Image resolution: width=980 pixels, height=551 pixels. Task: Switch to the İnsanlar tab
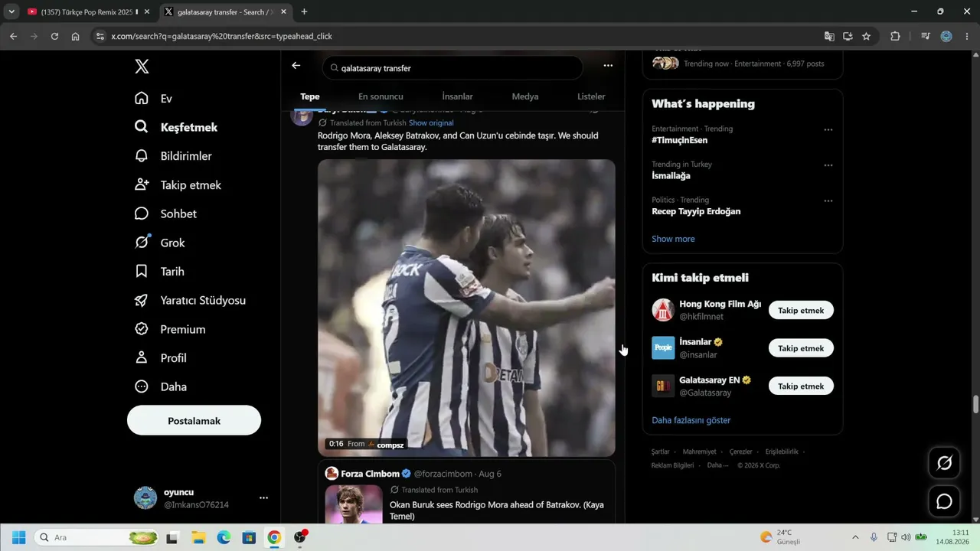click(x=457, y=96)
